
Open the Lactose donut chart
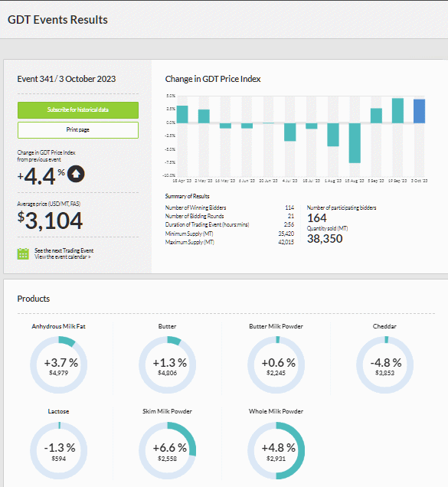[59, 450]
